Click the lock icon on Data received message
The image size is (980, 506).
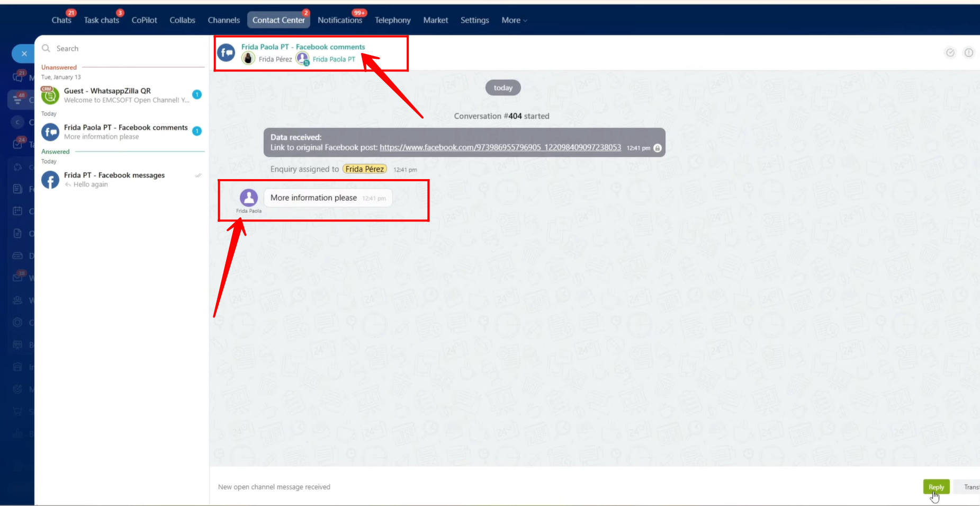click(658, 148)
